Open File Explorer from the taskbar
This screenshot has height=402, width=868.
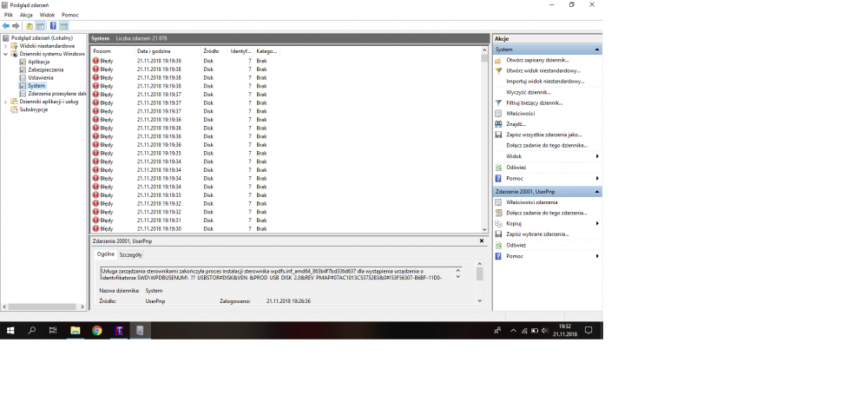(75, 330)
